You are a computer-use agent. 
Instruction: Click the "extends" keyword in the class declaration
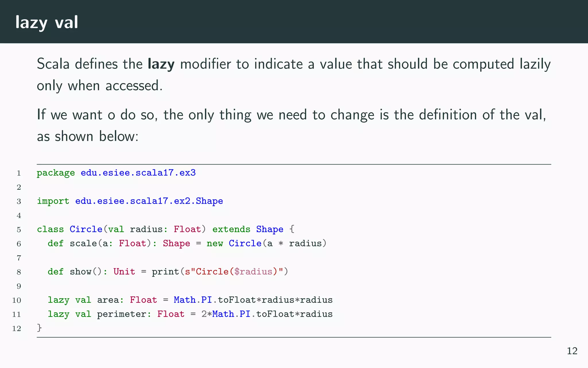[x=231, y=229]
